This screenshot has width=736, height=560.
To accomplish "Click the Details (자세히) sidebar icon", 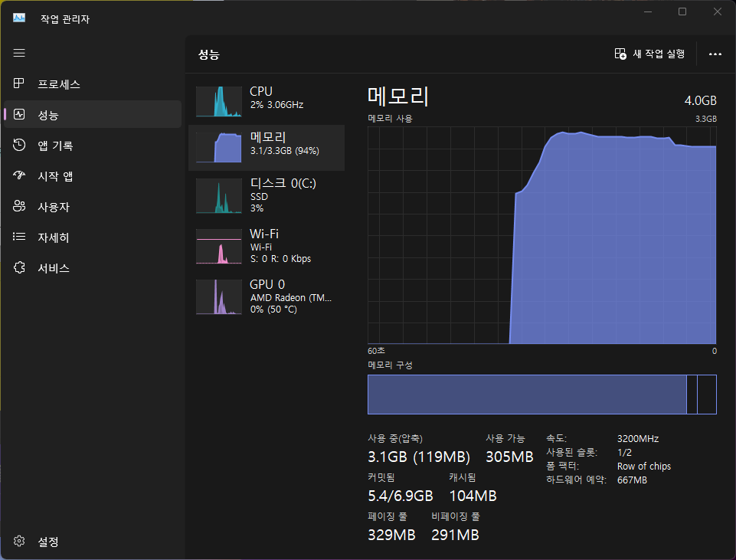I will (19, 237).
